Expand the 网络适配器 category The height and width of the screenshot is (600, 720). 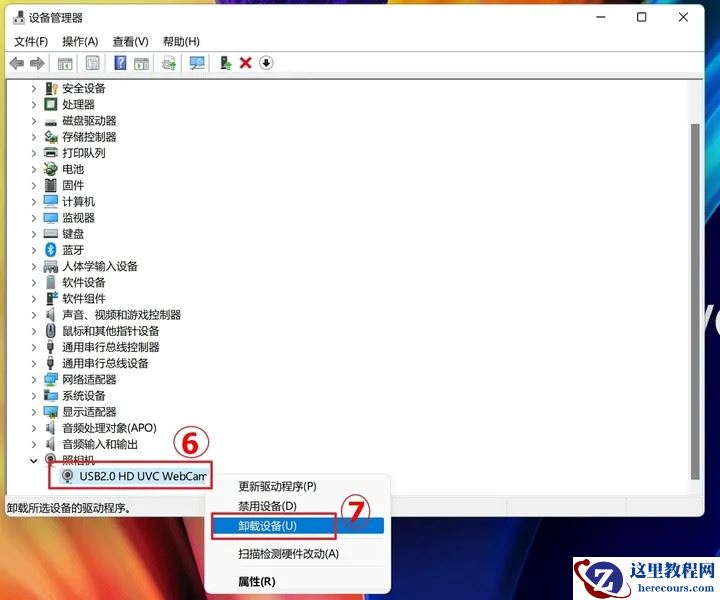pyautogui.click(x=34, y=380)
